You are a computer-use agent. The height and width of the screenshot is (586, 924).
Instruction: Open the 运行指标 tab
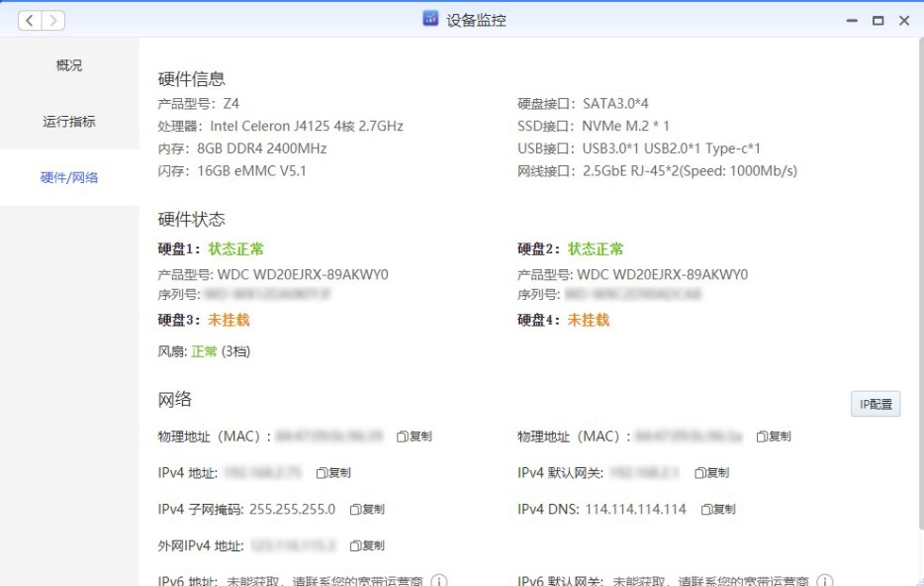69,122
